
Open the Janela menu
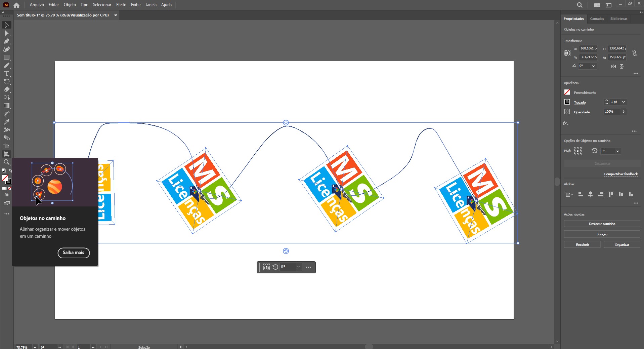pyautogui.click(x=151, y=5)
